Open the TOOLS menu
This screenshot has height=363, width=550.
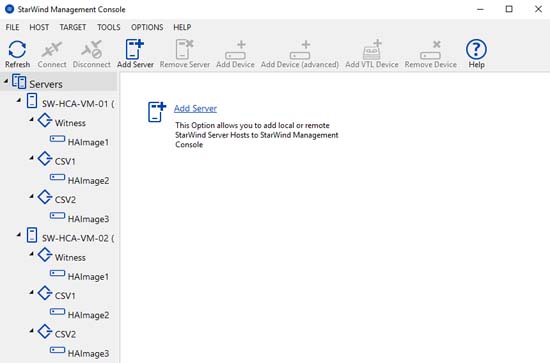109,27
